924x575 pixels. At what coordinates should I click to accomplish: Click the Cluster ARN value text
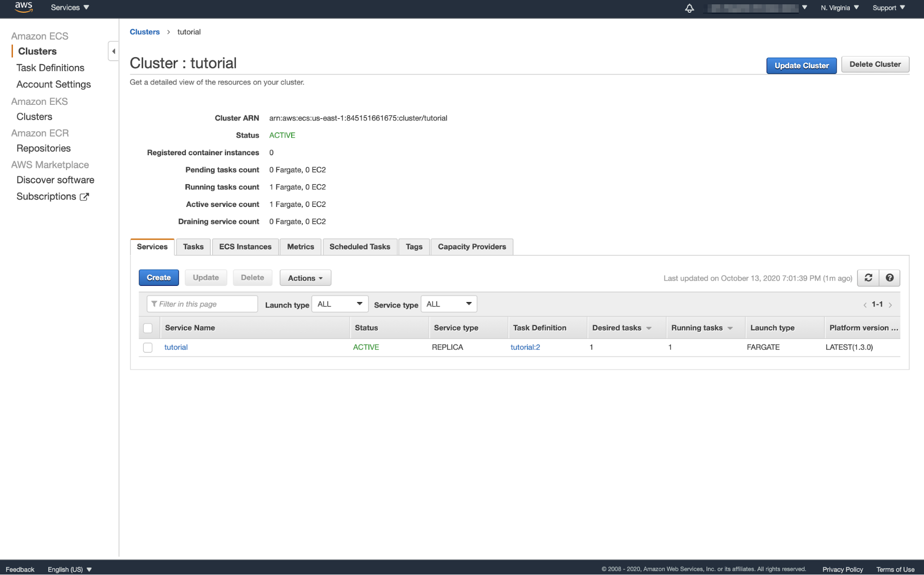358,118
